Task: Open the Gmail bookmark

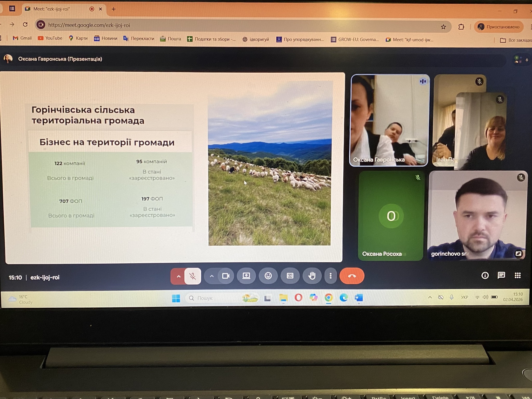Action: pos(22,38)
